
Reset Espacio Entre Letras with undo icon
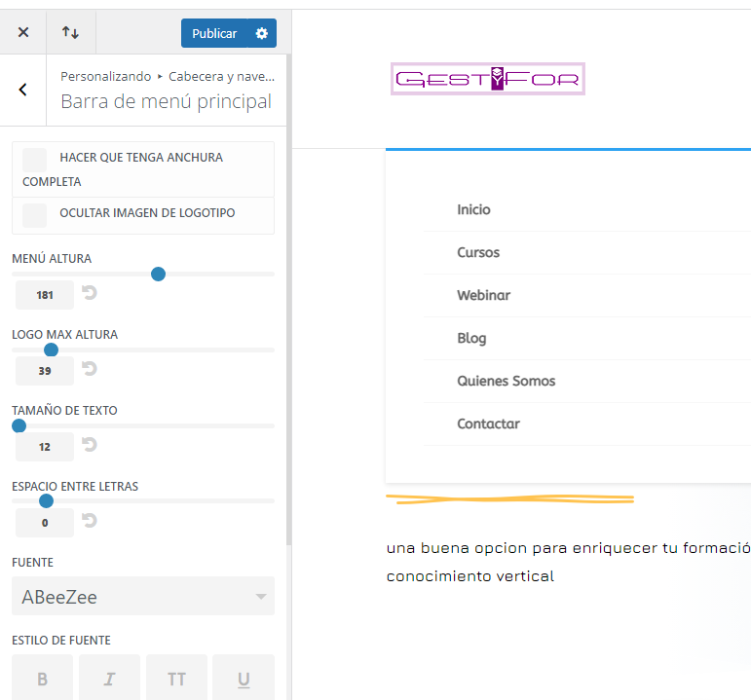[x=89, y=521]
